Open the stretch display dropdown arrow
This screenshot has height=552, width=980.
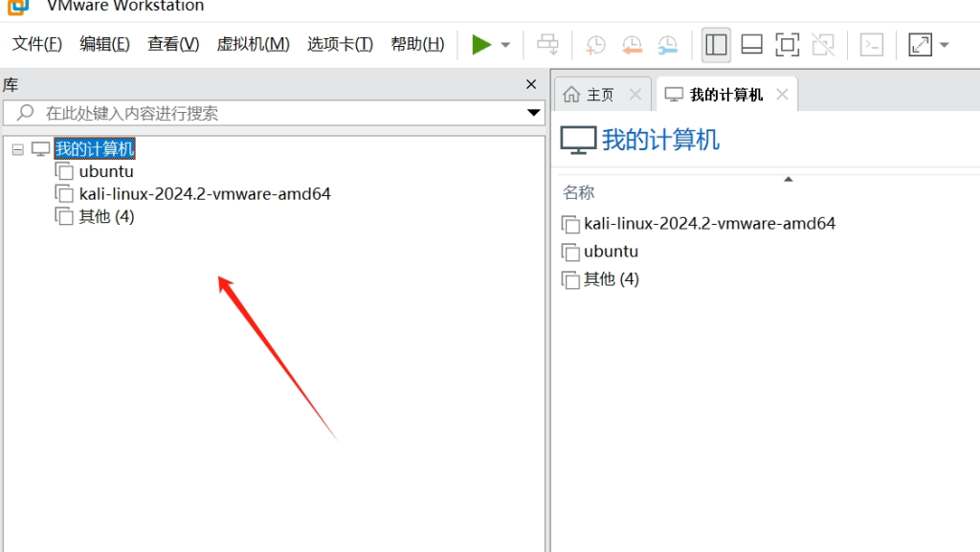click(x=945, y=45)
